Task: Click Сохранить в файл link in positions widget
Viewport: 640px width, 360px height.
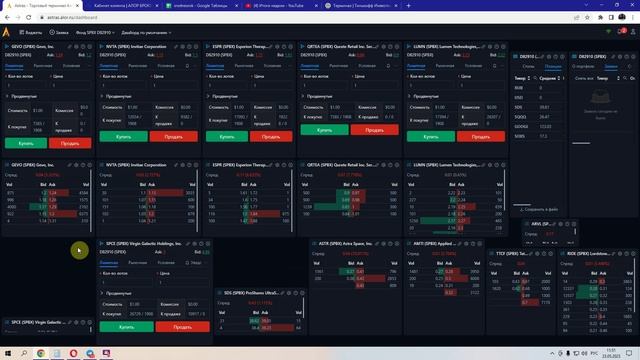Action: click(539, 209)
